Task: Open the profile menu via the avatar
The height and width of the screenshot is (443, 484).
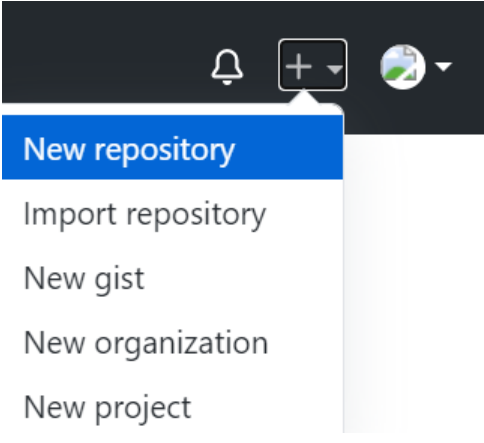Action: tap(403, 67)
